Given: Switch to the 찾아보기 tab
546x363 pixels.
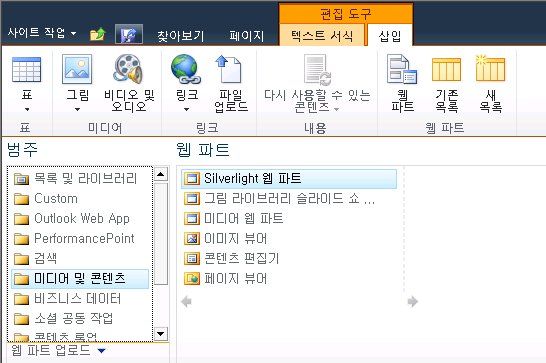Looking at the screenshot, I should pyautogui.click(x=180, y=36).
